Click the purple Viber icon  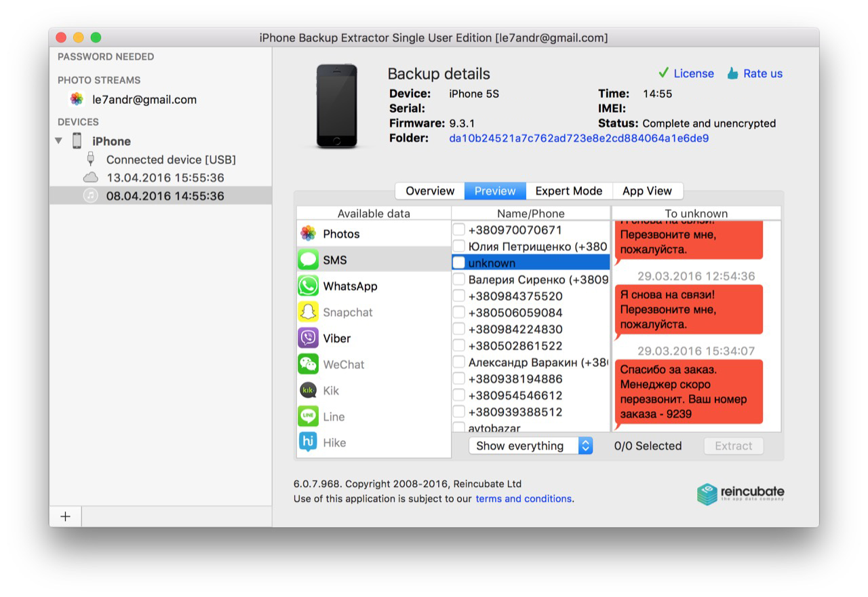(x=309, y=339)
